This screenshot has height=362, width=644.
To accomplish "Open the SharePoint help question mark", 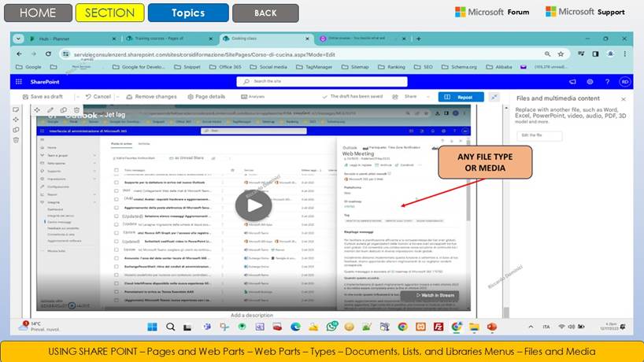I will 608,82.
